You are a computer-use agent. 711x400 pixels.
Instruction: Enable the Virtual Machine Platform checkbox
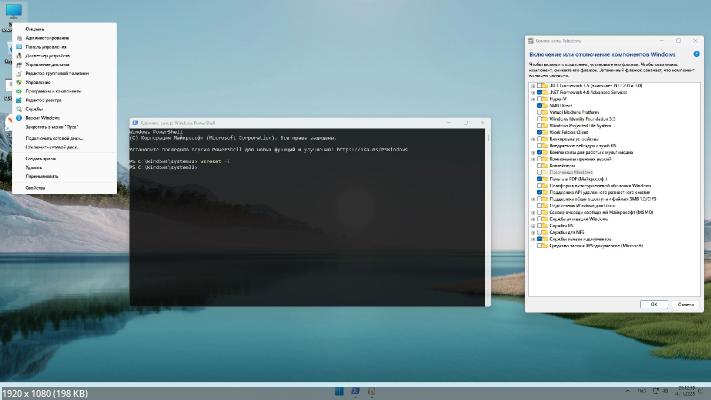tap(540, 112)
